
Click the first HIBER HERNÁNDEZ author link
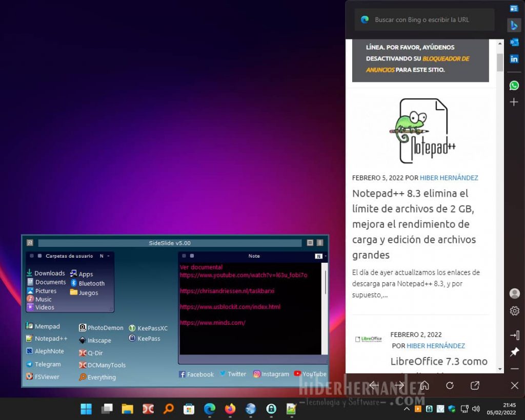pos(449,178)
